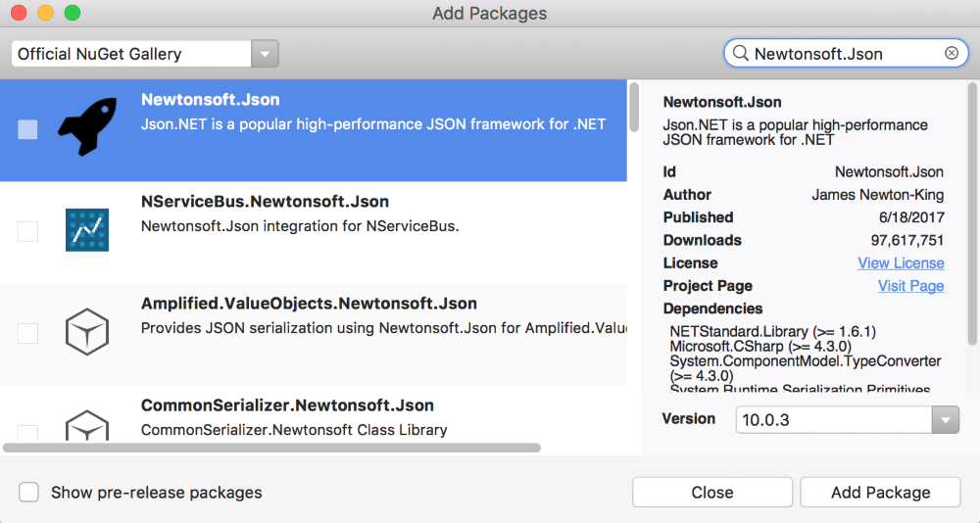The image size is (980, 523).
Task: Click the Newtonsoft.Json title in package list
Action: [x=210, y=99]
